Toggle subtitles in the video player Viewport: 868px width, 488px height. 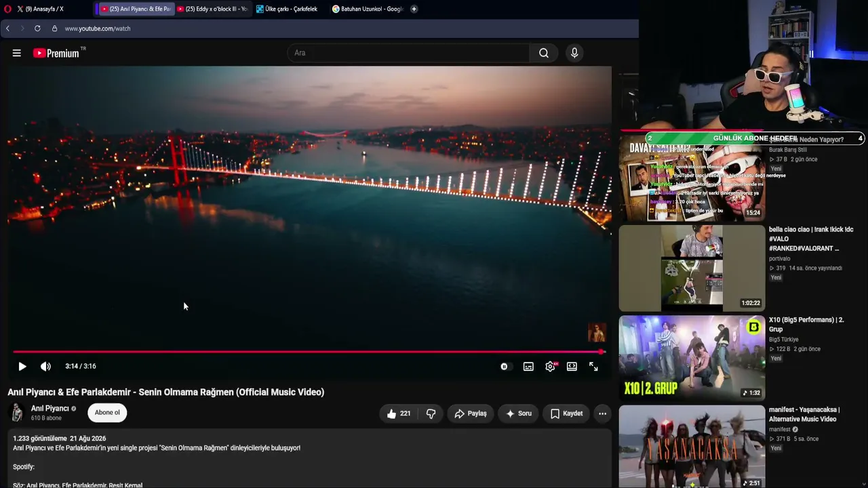pyautogui.click(x=528, y=366)
